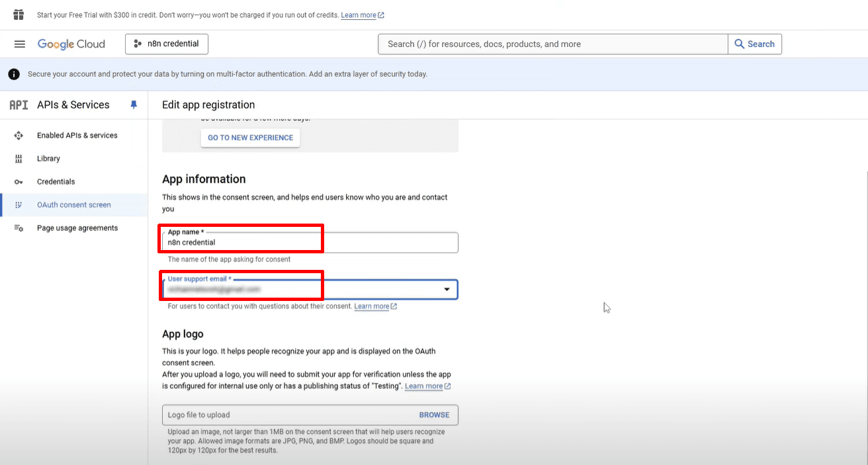The width and height of the screenshot is (868, 465).
Task: Click the App name input field
Action: pyautogui.click(x=310, y=242)
